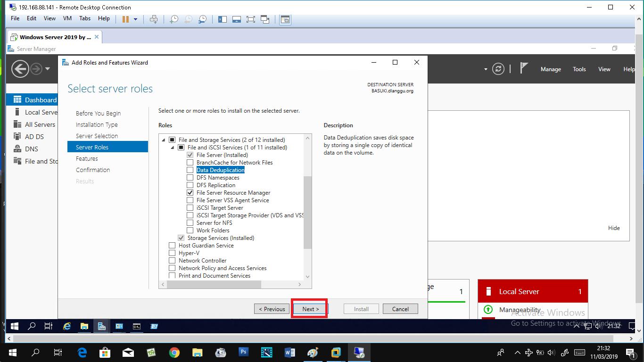Select the Windows Server 2019 VM tab

pyautogui.click(x=55, y=37)
